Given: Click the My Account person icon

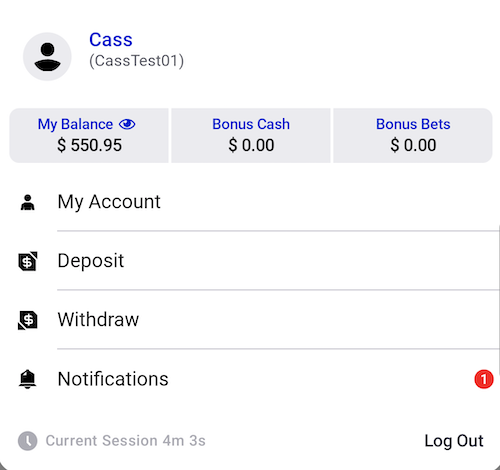Looking at the screenshot, I should (x=28, y=202).
